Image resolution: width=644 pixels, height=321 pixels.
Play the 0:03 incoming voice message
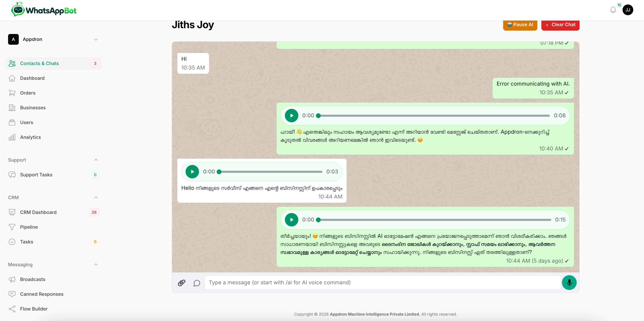click(x=192, y=172)
